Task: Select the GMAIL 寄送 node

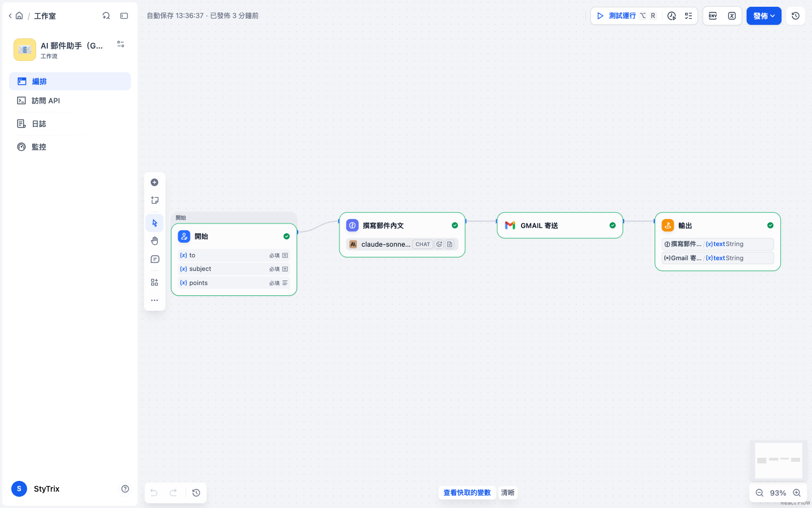Action: pyautogui.click(x=560, y=225)
